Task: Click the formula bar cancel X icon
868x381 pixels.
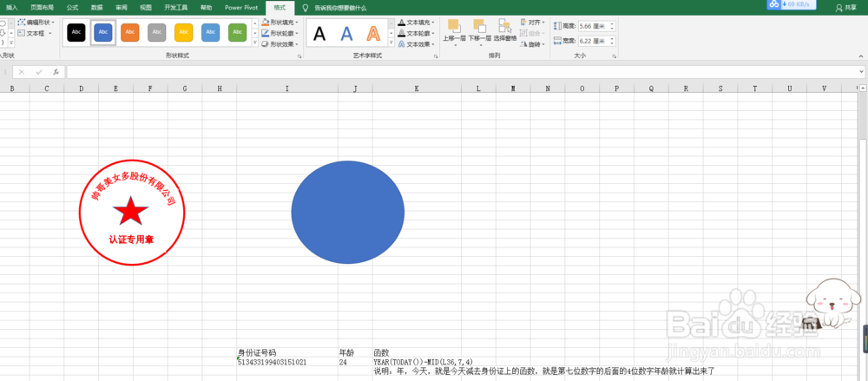Action: coord(22,72)
